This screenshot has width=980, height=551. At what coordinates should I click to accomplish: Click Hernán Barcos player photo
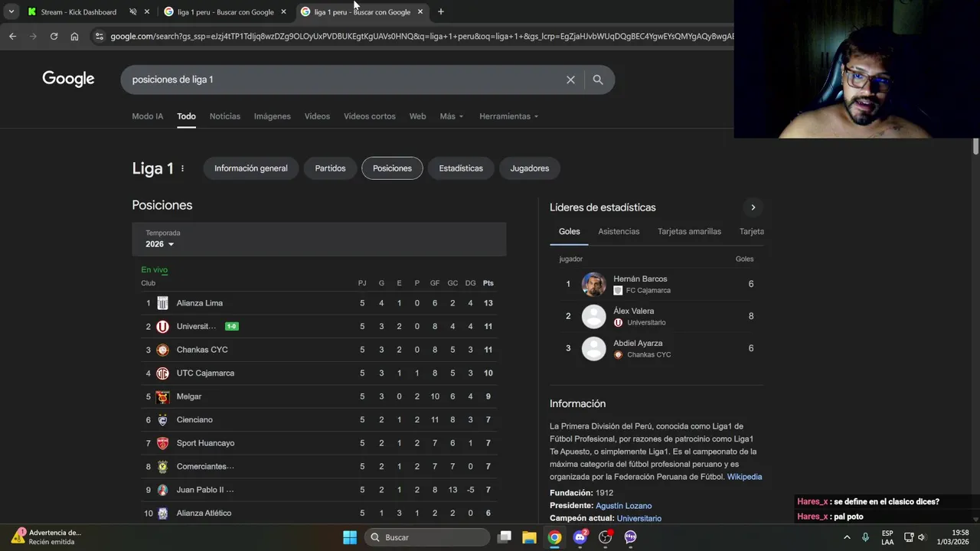[x=593, y=284]
